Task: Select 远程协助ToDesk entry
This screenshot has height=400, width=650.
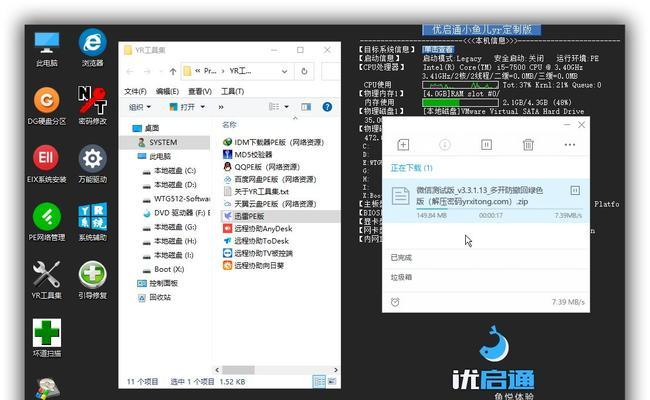Action: tap(256, 241)
